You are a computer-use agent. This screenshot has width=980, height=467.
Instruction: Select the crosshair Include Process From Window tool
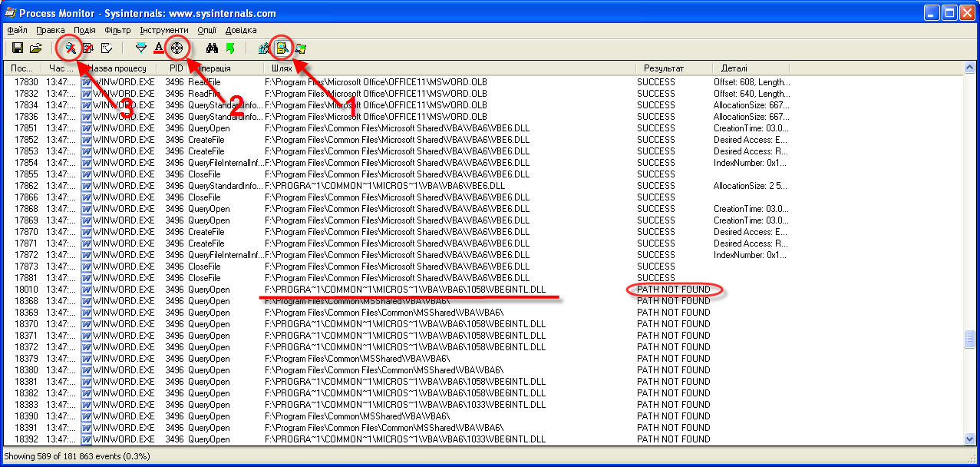tap(177, 48)
